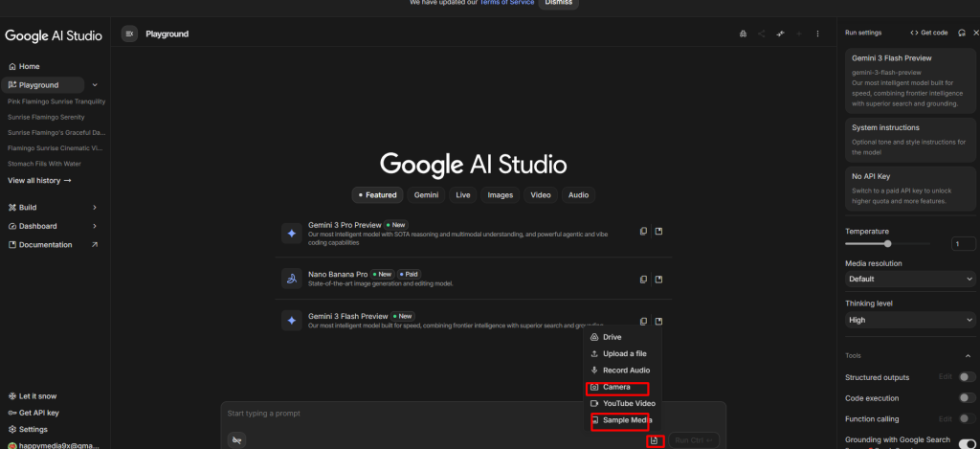
Task: Toggle the sidebar menu icon beside Playground
Action: click(x=129, y=34)
